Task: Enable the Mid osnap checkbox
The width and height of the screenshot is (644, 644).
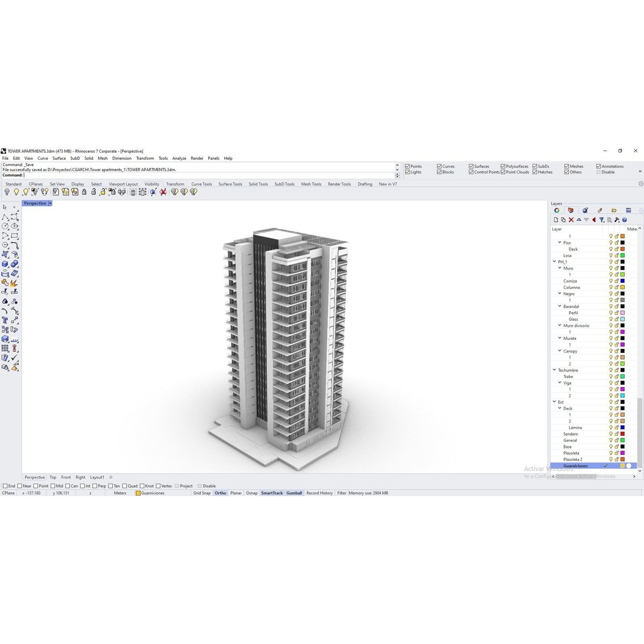Action: pos(52,486)
